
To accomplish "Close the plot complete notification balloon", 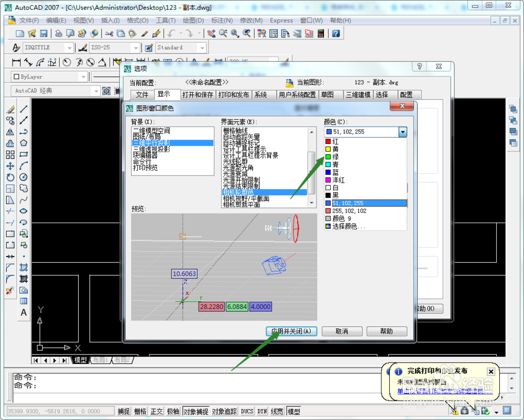I will click(x=491, y=372).
